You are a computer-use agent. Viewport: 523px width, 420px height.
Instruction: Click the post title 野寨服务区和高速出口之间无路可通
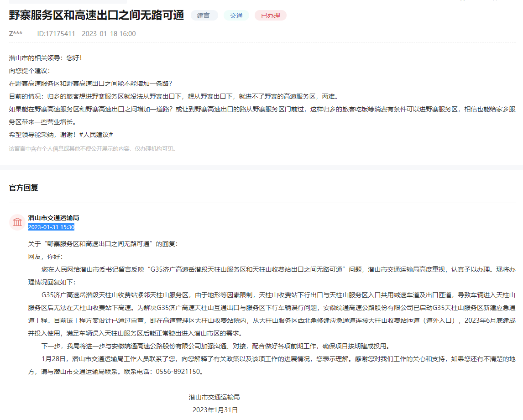96,15
